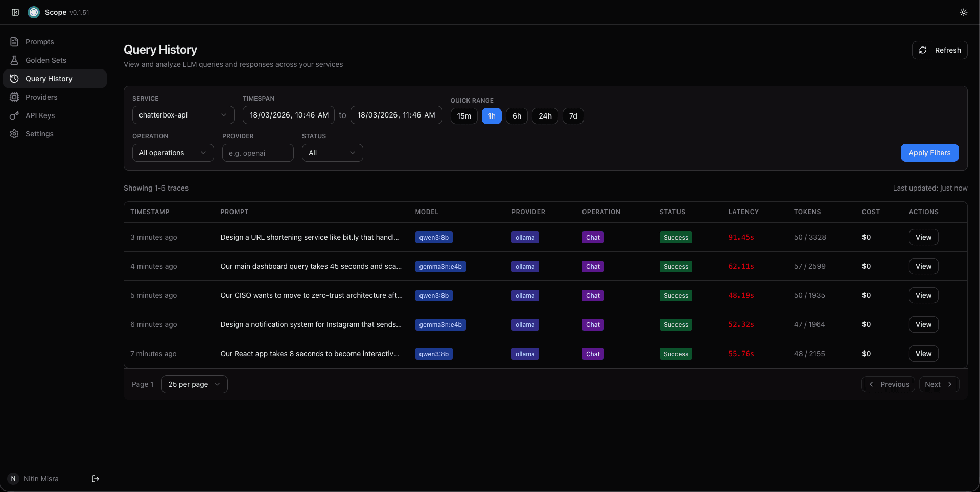Image resolution: width=980 pixels, height=492 pixels.
Task: Enable the 24h quick range filter
Action: click(x=545, y=115)
